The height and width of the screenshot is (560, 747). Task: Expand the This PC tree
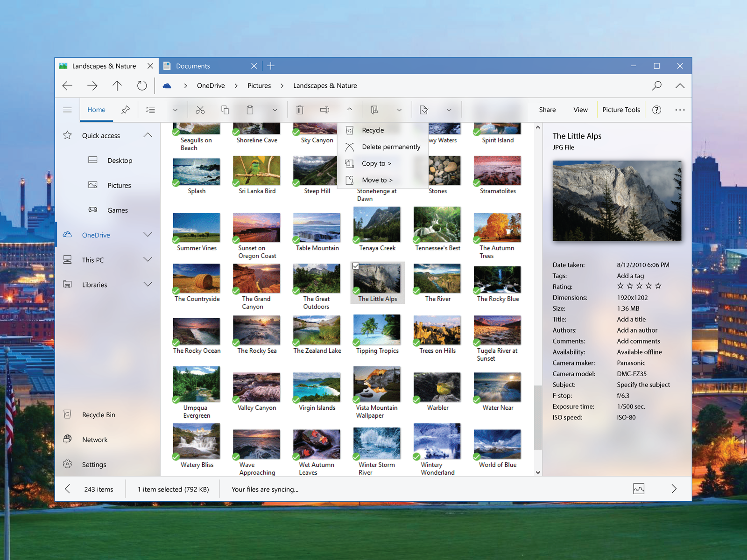pyautogui.click(x=148, y=259)
